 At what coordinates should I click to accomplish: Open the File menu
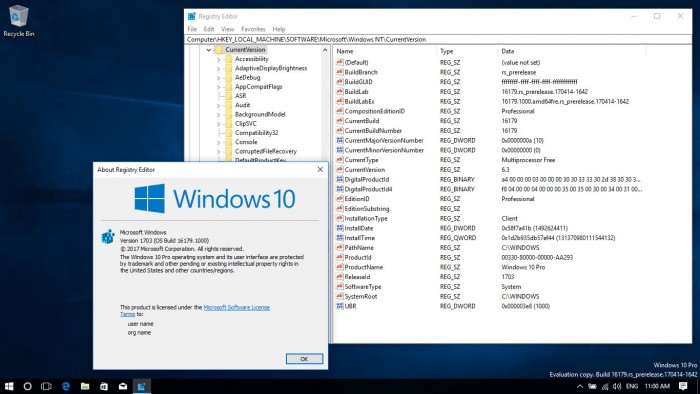point(192,29)
